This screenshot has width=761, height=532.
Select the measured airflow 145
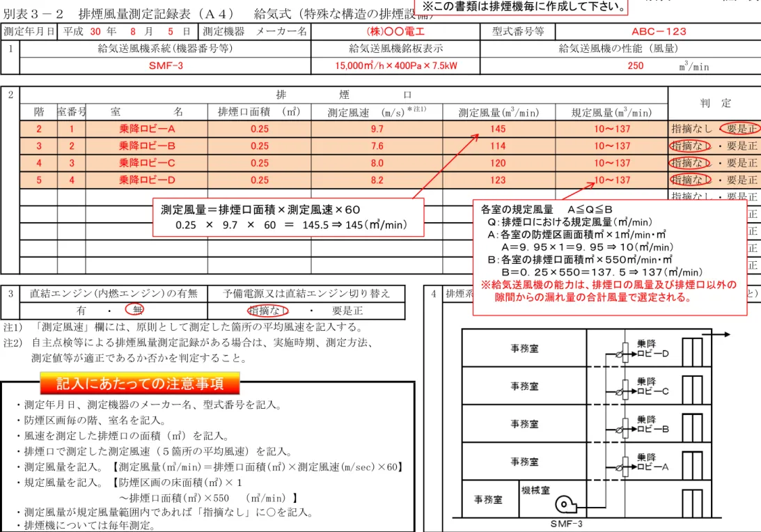[x=498, y=129]
